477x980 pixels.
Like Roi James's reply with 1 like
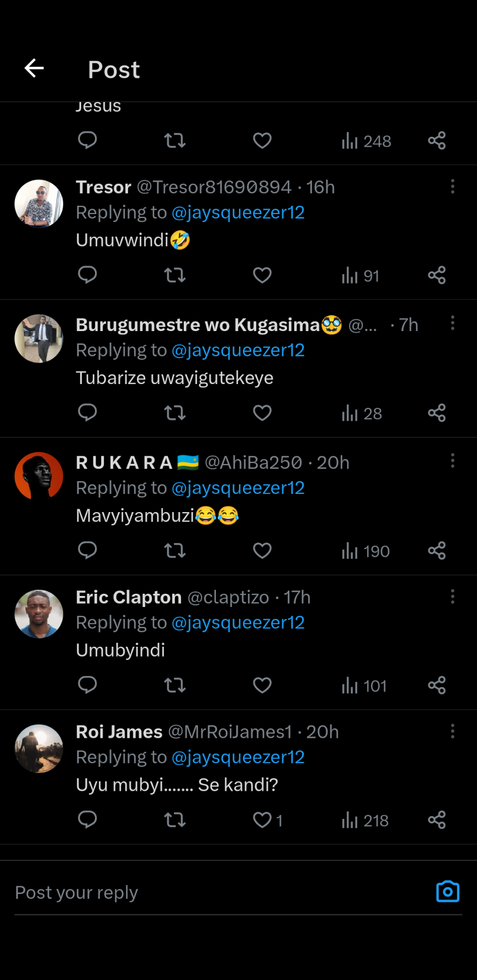262,820
